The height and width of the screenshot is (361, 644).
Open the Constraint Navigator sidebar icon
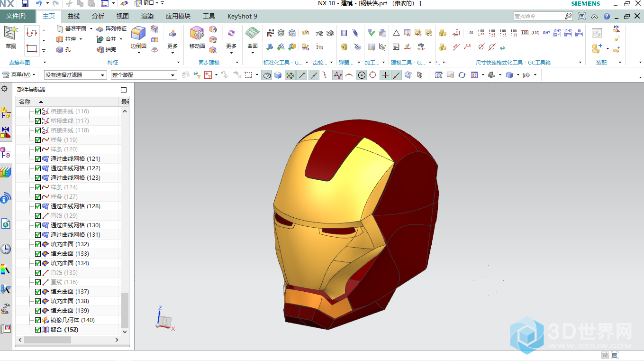coord(6,132)
